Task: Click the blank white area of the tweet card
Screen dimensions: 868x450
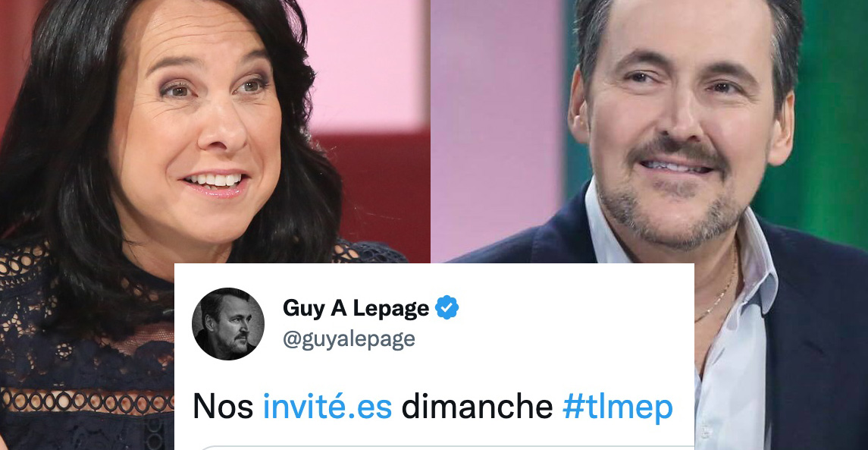Action: (570, 332)
